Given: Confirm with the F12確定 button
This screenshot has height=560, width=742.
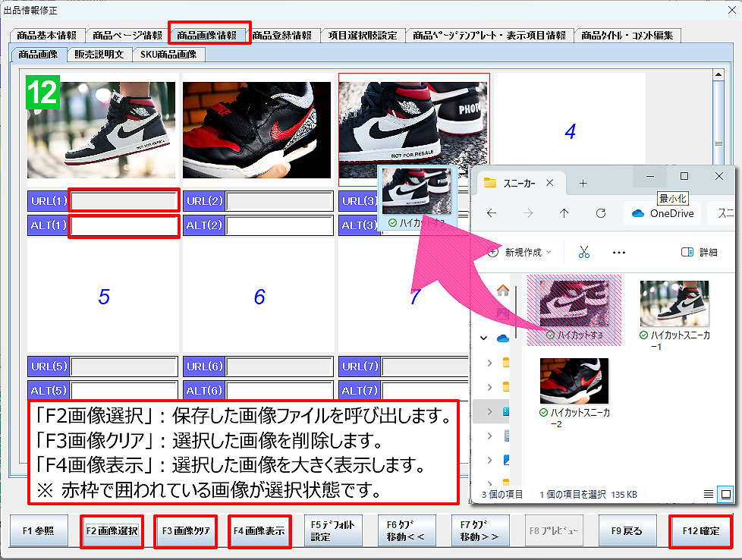Looking at the screenshot, I should [x=700, y=531].
